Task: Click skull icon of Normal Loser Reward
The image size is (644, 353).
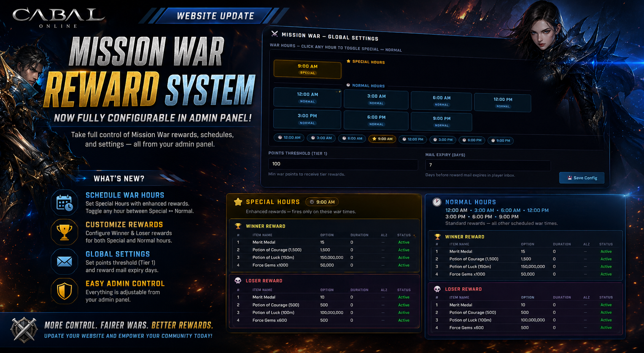Action: [437, 289]
